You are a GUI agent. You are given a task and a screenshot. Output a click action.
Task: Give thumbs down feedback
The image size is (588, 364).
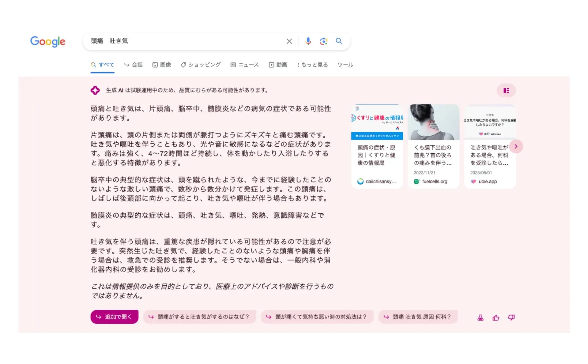pos(511,318)
